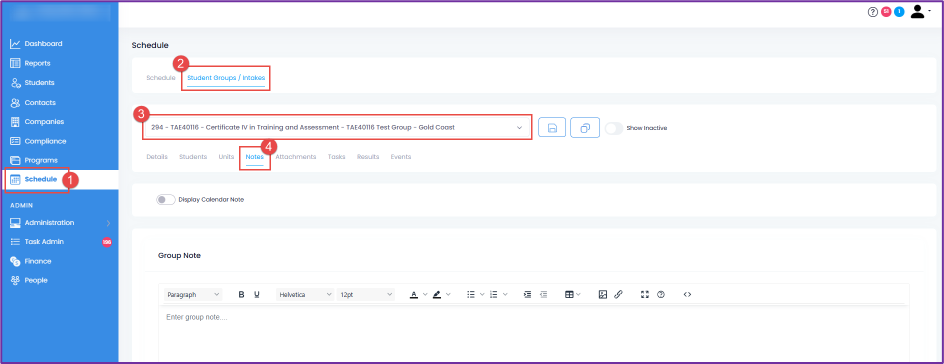944x364 pixels.
Task: Click the Task Admin count badge
Action: point(107,242)
